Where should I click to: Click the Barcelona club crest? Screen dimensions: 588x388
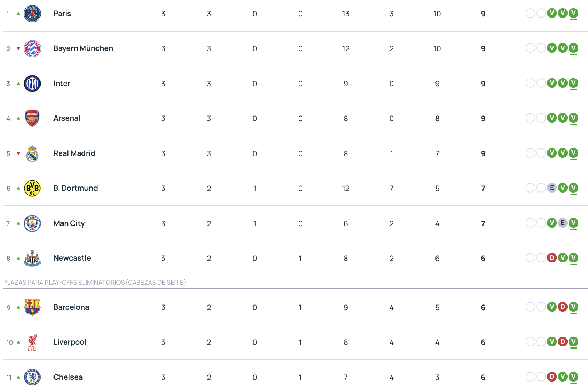(32, 307)
